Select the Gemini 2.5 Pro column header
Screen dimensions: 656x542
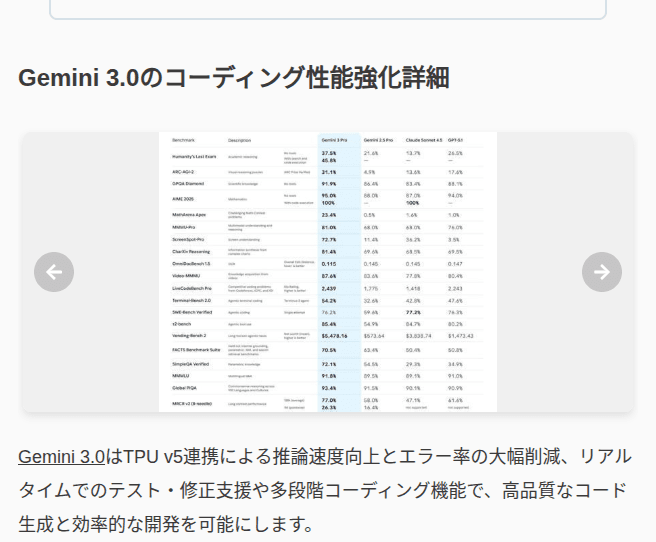[x=378, y=140]
